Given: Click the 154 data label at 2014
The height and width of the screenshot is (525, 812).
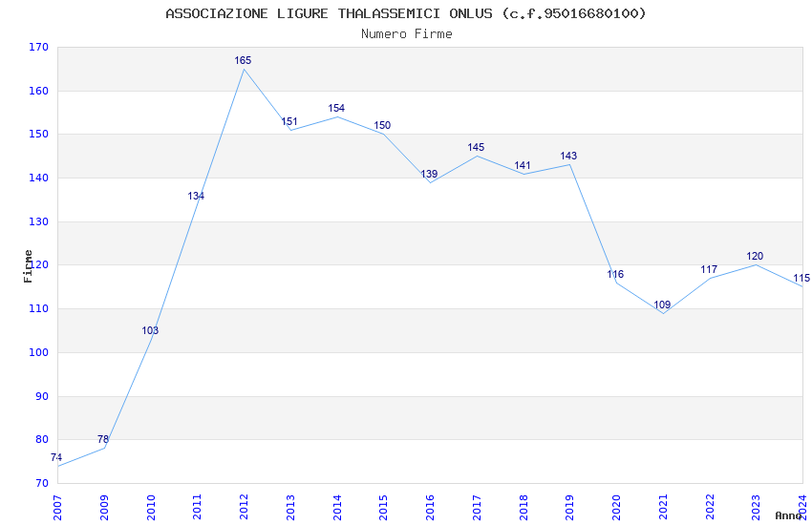Looking at the screenshot, I should coord(336,108).
